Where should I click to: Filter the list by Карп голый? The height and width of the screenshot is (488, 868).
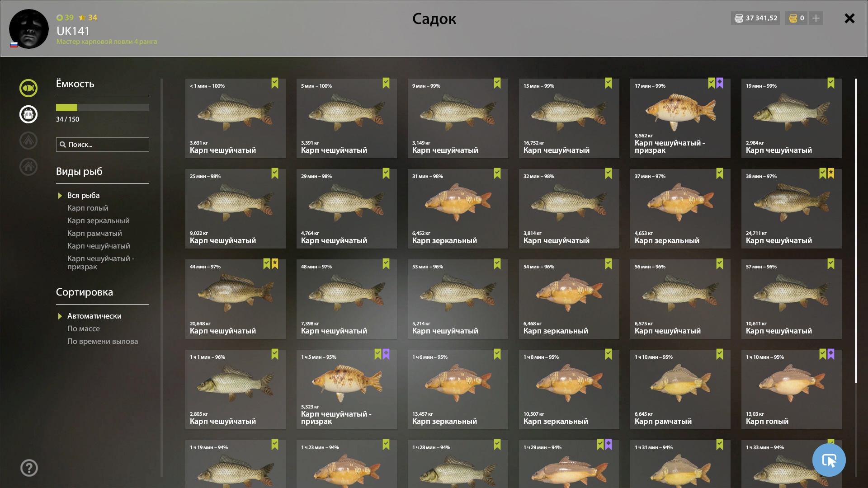[x=88, y=208]
